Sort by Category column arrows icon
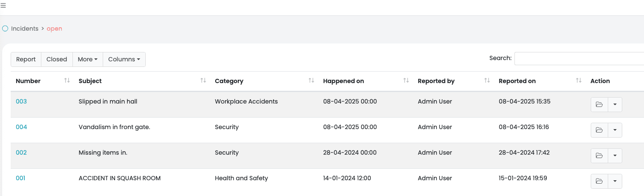 (312, 81)
